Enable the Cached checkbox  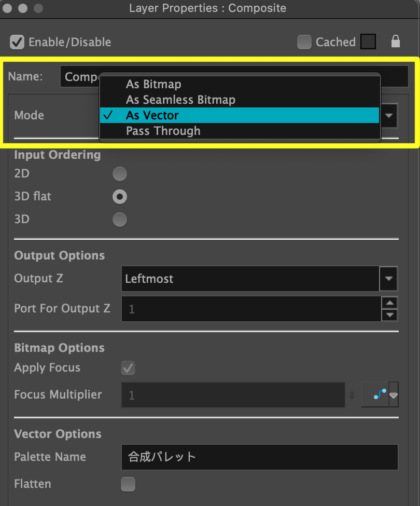point(304,42)
